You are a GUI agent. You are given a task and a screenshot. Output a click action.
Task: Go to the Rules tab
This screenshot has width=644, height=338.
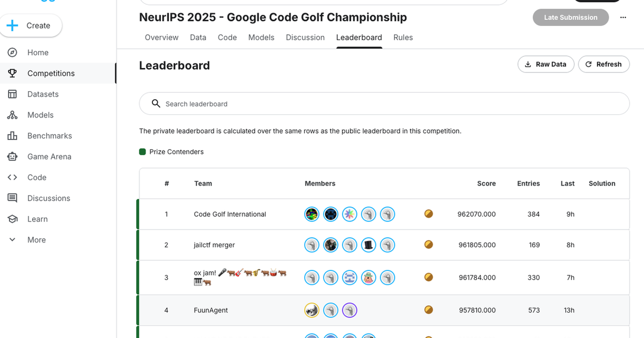pos(403,38)
